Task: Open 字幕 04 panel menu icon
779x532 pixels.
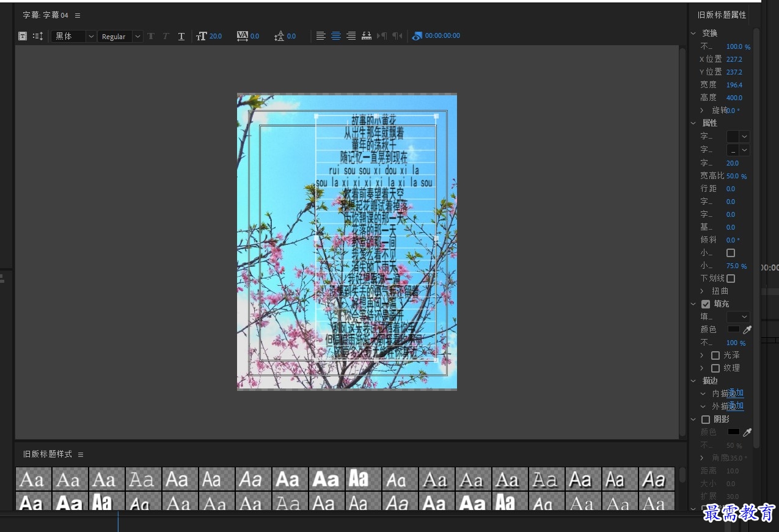Action: click(x=78, y=15)
